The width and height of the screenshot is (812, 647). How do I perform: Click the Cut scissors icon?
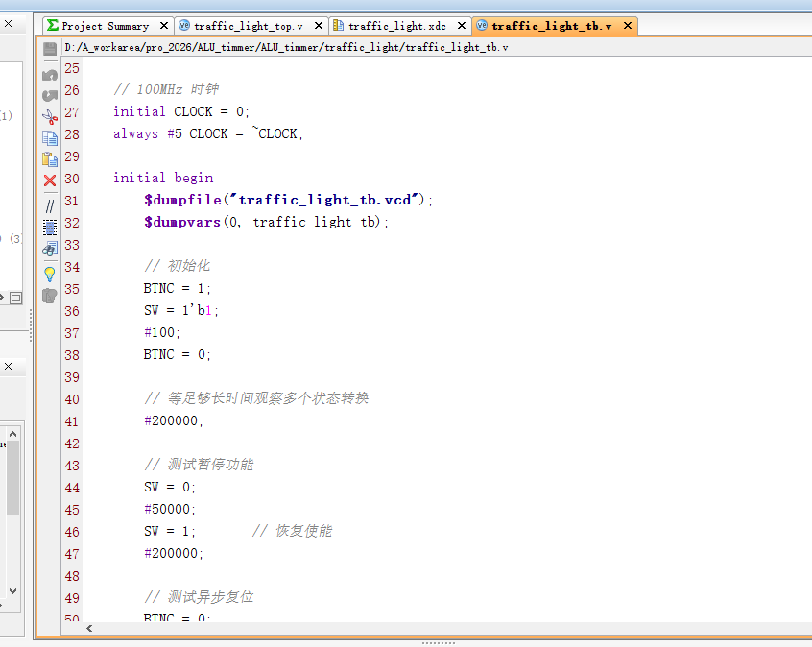50,117
